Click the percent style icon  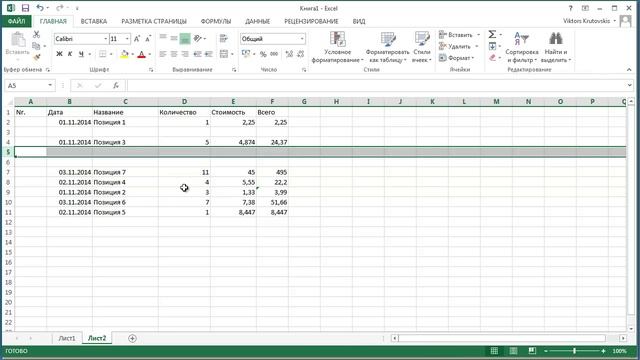[x=263, y=54]
